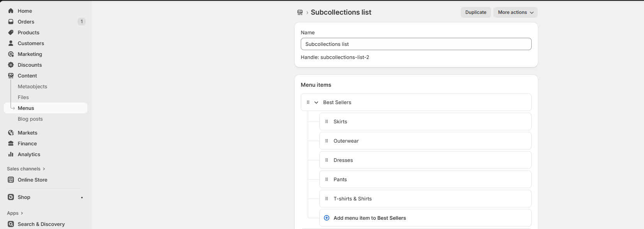Click the Duplicate button

[476, 12]
